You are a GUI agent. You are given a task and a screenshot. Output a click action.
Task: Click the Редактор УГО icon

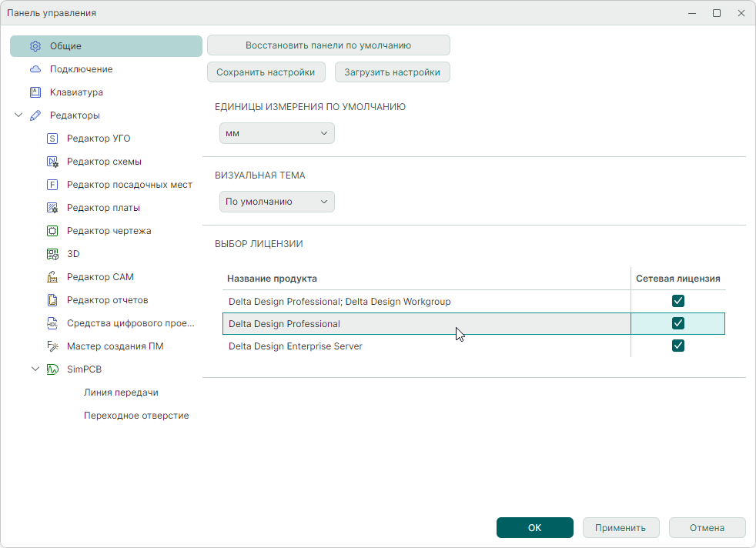pos(52,139)
